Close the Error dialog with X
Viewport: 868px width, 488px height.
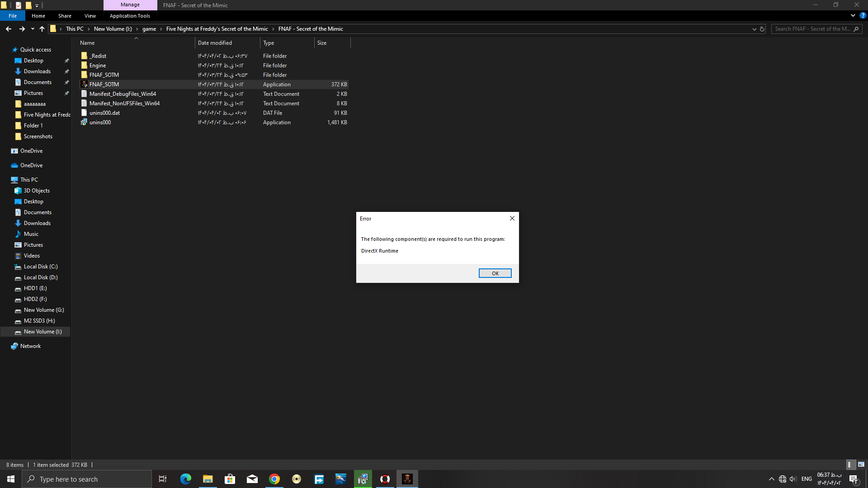tap(512, 218)
